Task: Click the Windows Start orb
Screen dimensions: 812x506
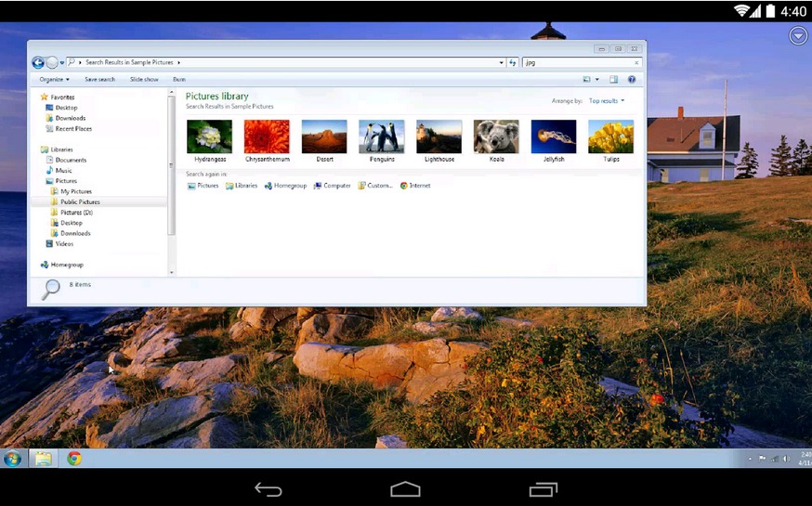Action: [x=13, y=458]
